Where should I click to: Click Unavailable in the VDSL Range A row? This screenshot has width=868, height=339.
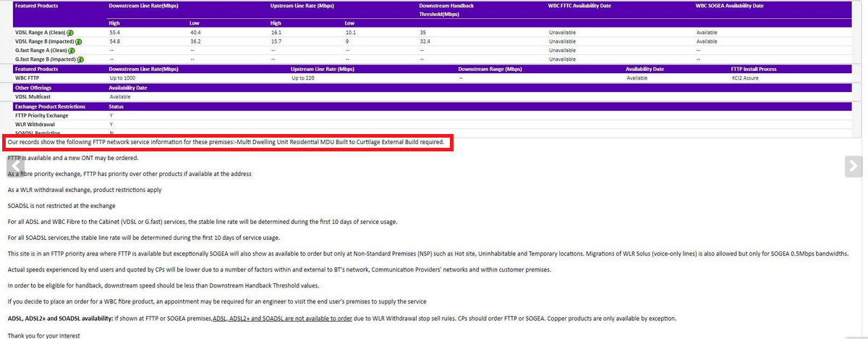[x=562, y=33]
